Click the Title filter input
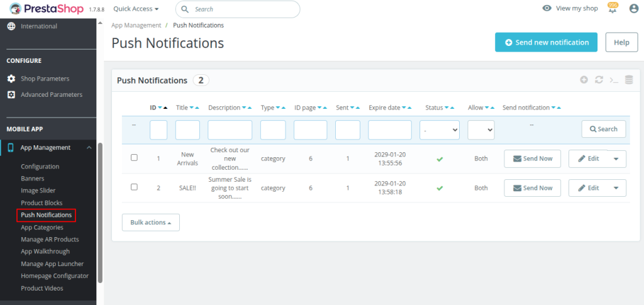 pyautogui.click(x=187, y=130)
